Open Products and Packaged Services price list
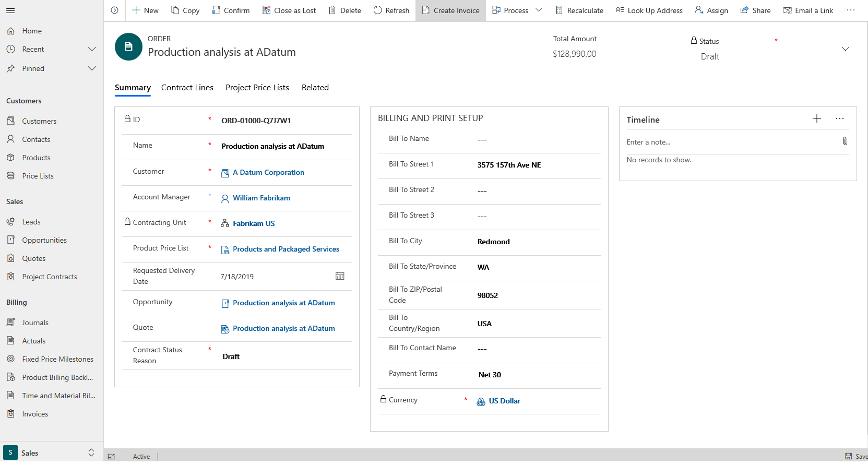This screenshot has width=868, height=465. (286, 249)
